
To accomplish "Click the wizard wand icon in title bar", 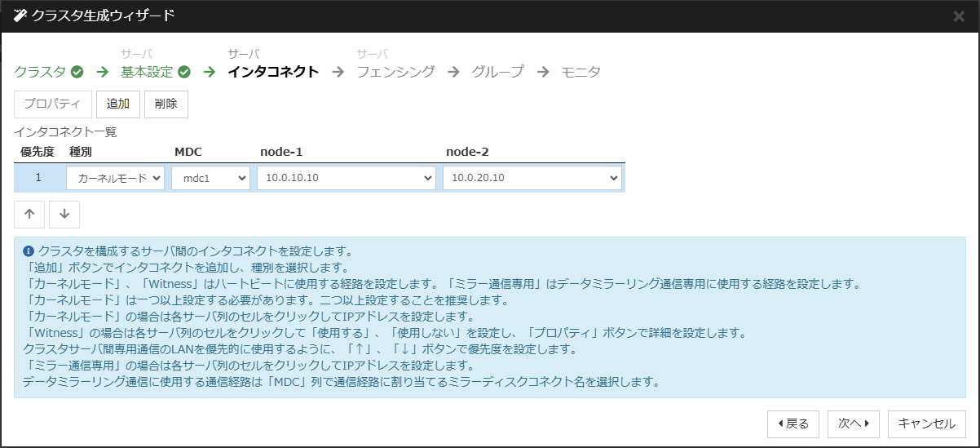I will 20,16.
